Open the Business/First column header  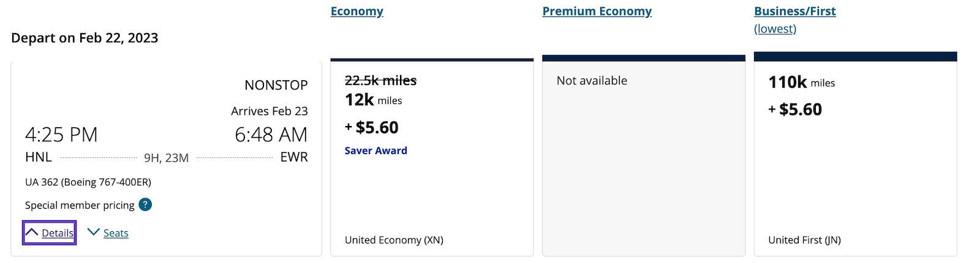point(795,11)
